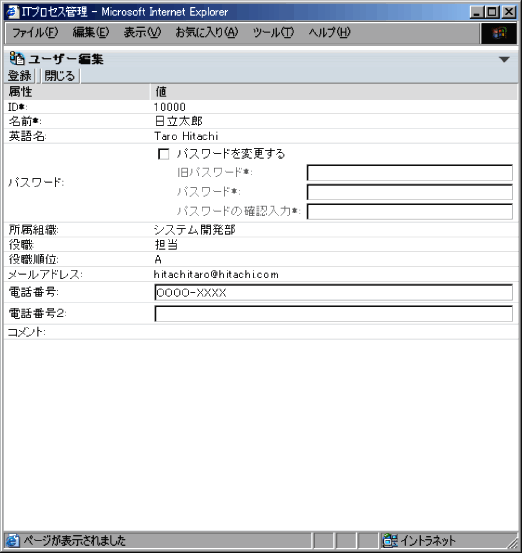Expand the ユーザー編集 panel dropdown arrow

pos(504,59)
